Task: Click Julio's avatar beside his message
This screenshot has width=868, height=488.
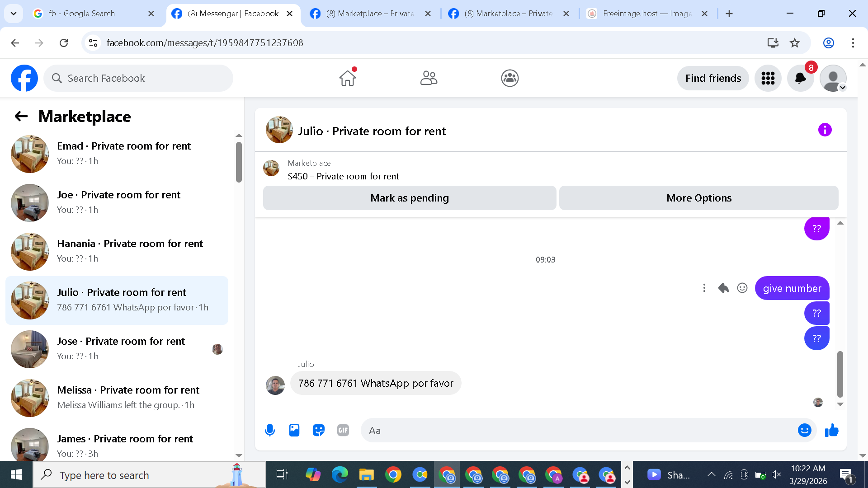Action: [275, 385]
